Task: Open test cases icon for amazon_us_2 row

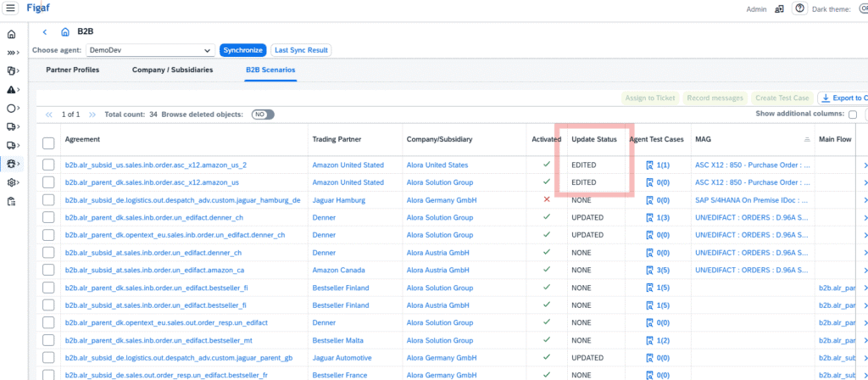Action: [650, 165]
